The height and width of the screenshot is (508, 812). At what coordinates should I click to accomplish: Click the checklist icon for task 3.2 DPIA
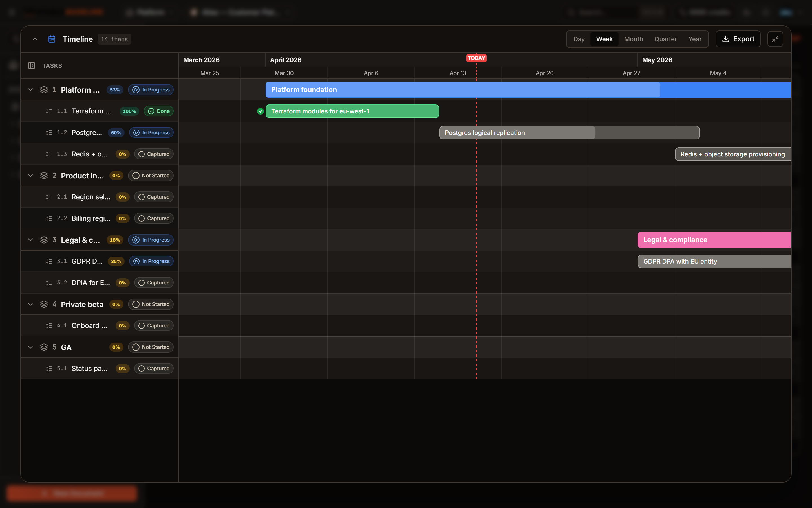click(49, 283)
